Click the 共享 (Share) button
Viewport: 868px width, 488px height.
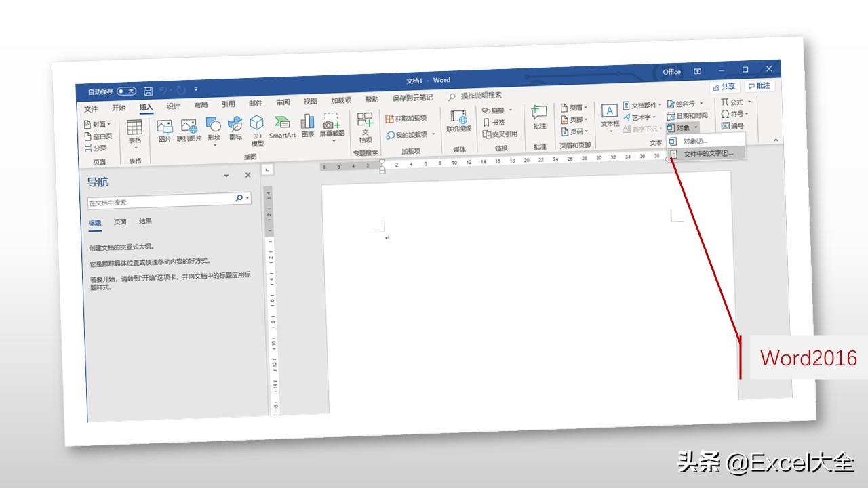click(x=724, y=87)
